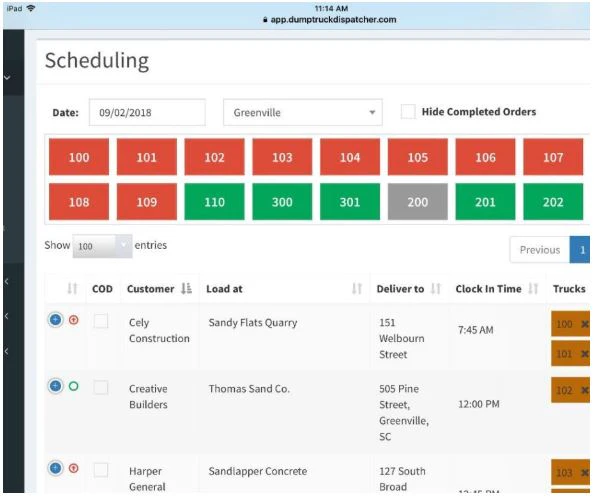Remove truck 100 from Cely Construction order
This screenshot has width=594, height=498.
[585, 324]
